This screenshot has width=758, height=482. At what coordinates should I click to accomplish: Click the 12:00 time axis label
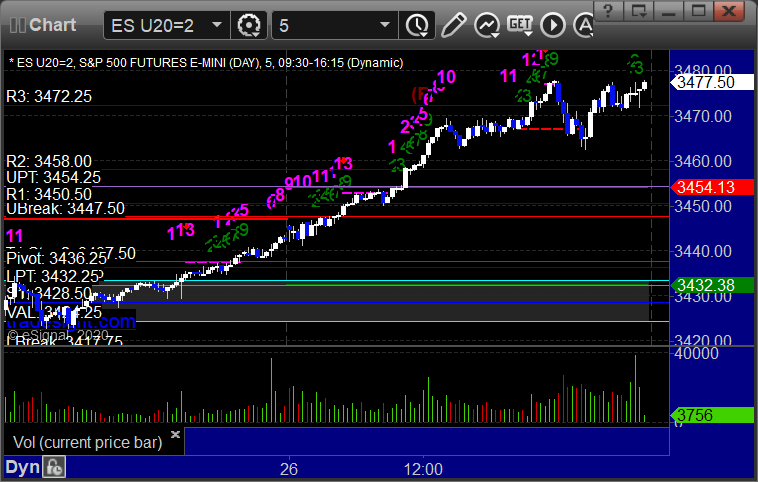click(423, 469)
